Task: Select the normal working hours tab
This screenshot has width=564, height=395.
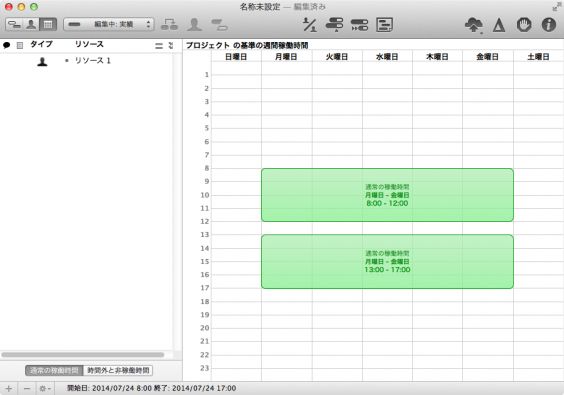Action: 54,370
